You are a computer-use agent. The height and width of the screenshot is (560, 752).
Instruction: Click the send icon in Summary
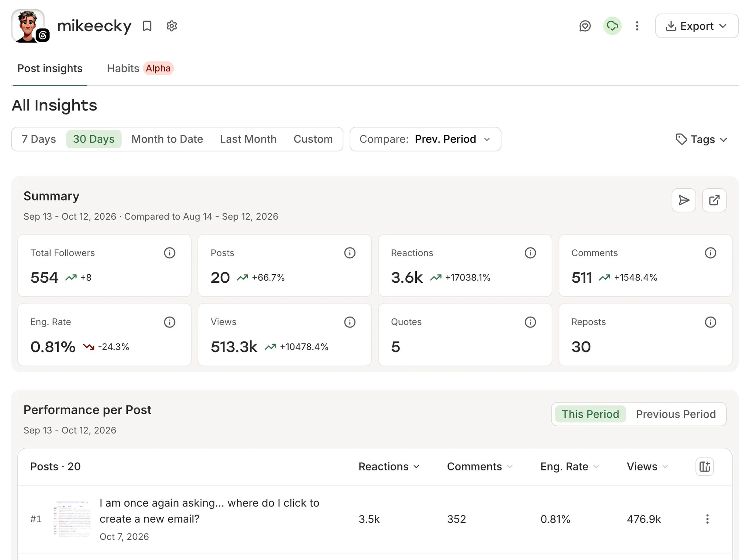[684, 200]
